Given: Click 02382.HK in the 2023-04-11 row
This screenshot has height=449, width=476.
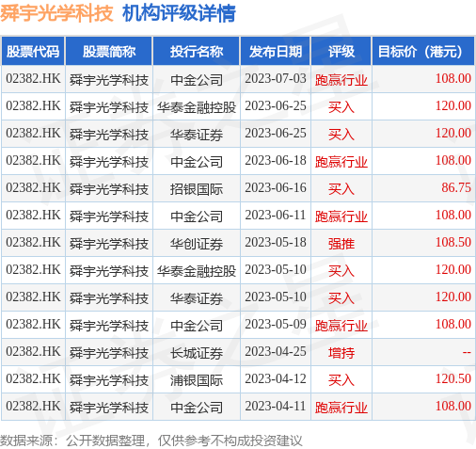Looking at the screenshot, I should tap(33, 407).
